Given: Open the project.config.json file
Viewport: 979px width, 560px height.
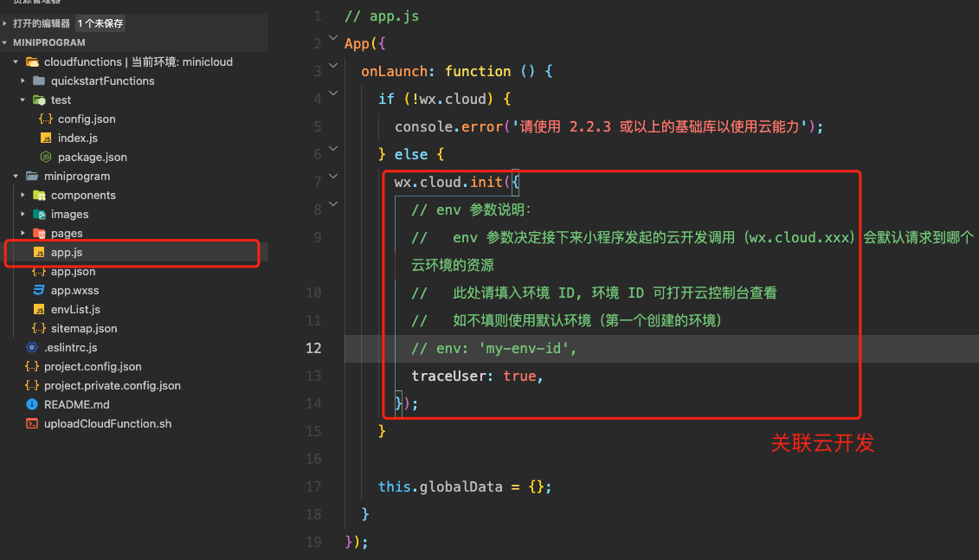Looking at the screenshot, I should pos(93,366).
